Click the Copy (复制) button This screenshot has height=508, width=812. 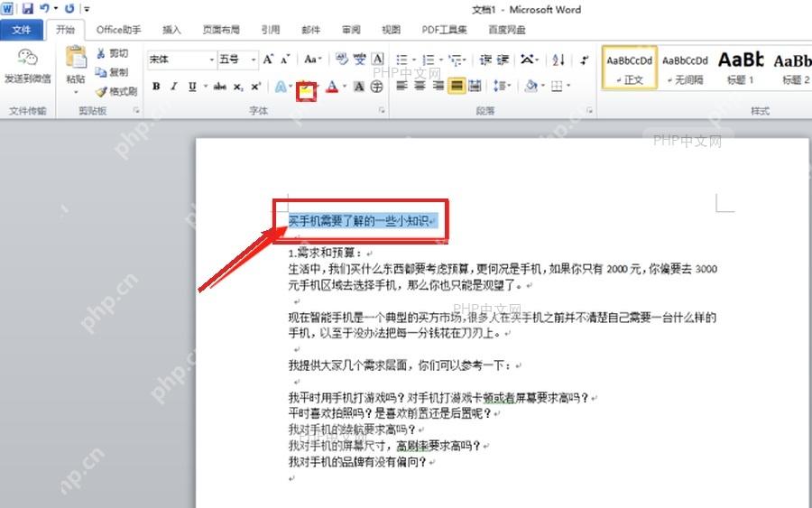point(111,72)
